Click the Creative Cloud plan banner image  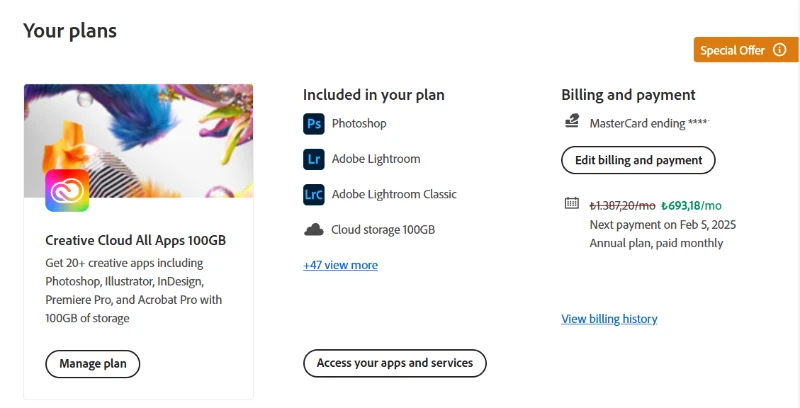(x=138, y=141)
